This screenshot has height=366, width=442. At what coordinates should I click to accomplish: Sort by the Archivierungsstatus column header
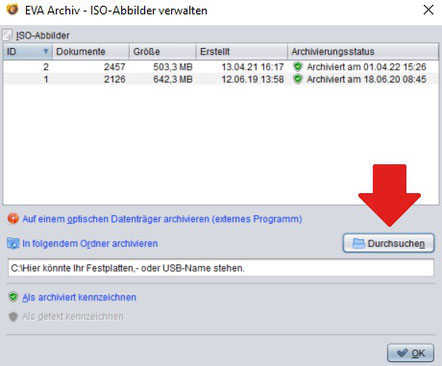363,52
